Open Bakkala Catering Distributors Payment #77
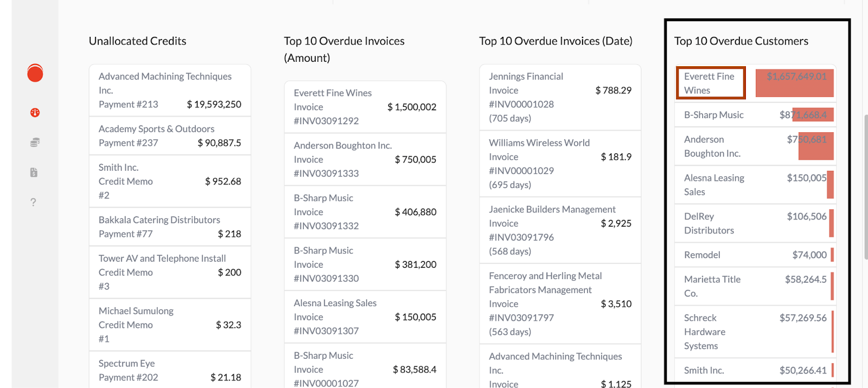Image resolution: width=868 pixels, height=388 pixels. click(170, 227)
